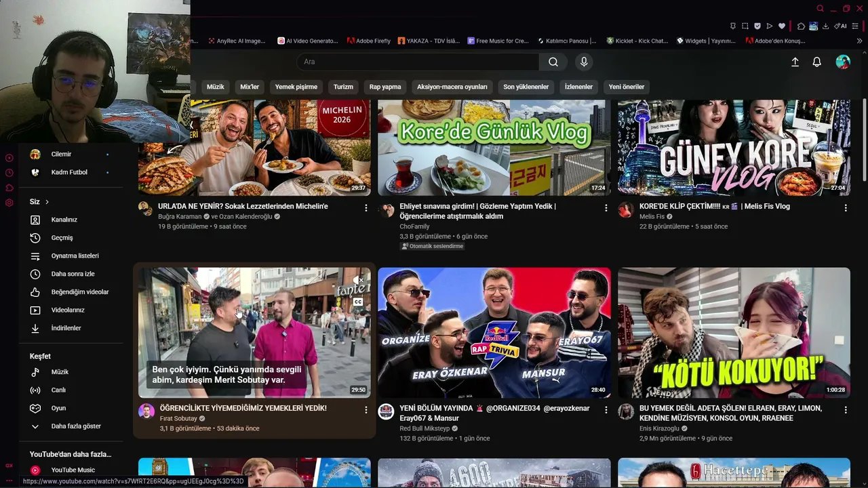Open options menu for KORE'DE KLİP ÇEKTİM video

tap(846, 208)
